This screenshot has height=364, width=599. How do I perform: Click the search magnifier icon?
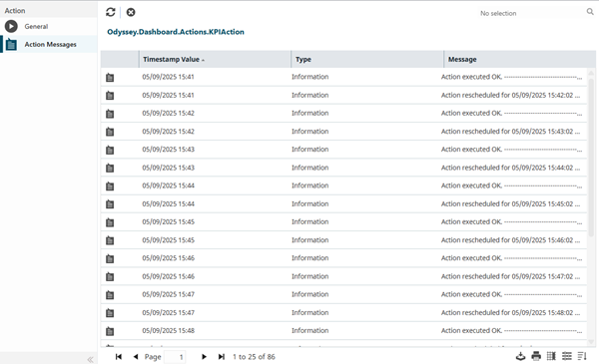(590, 12)
